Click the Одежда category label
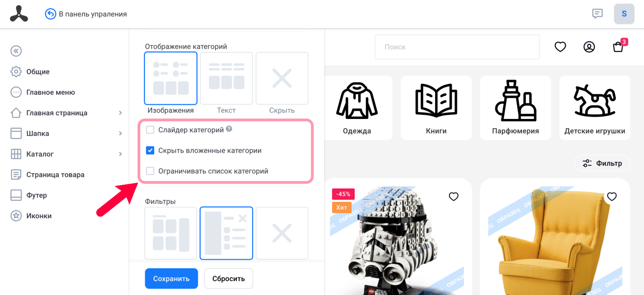644x295 pixels. 357,131
